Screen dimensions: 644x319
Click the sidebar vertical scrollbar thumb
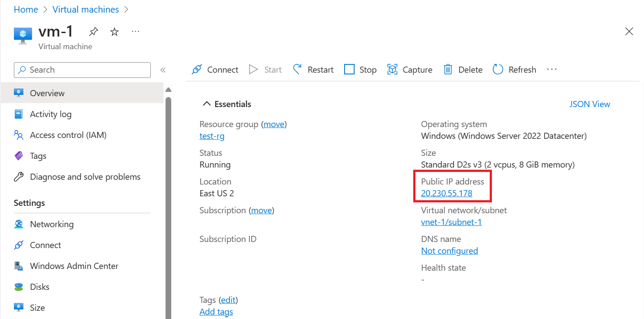[x=169, y=207]
